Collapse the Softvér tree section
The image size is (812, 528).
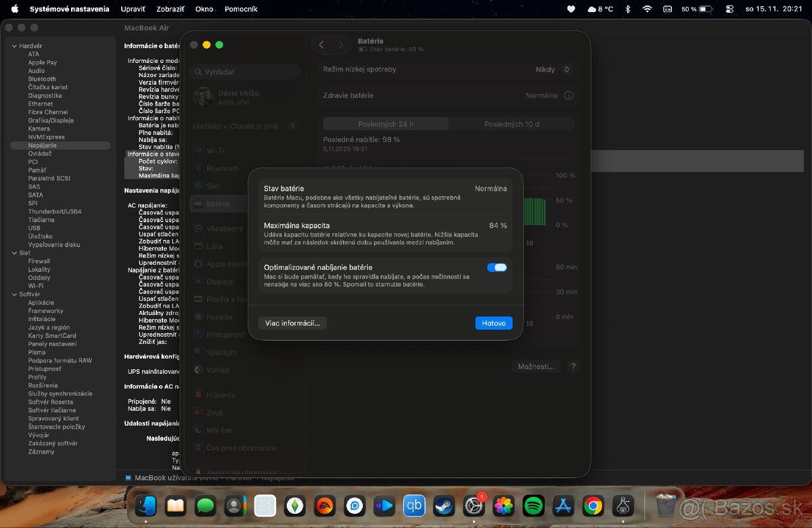[14, 295]
